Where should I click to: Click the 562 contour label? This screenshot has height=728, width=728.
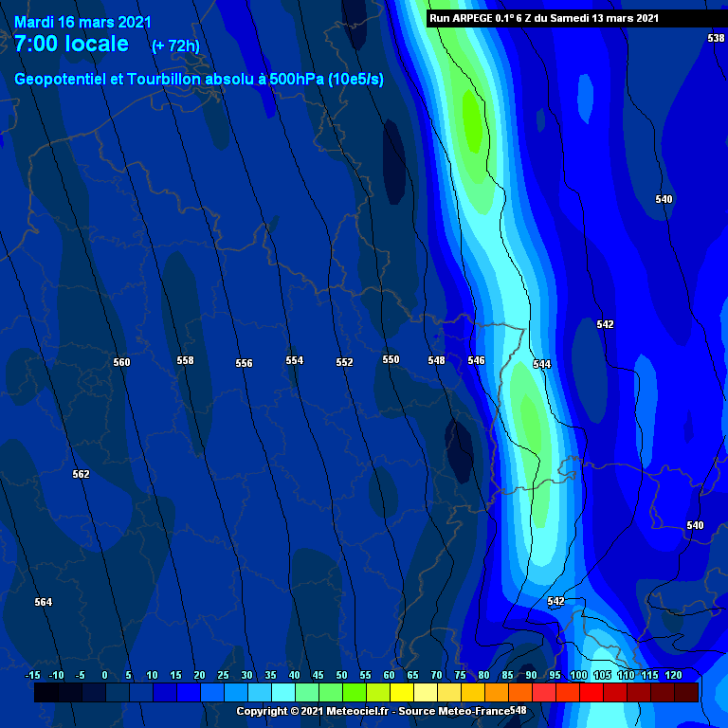click(81, 474)
